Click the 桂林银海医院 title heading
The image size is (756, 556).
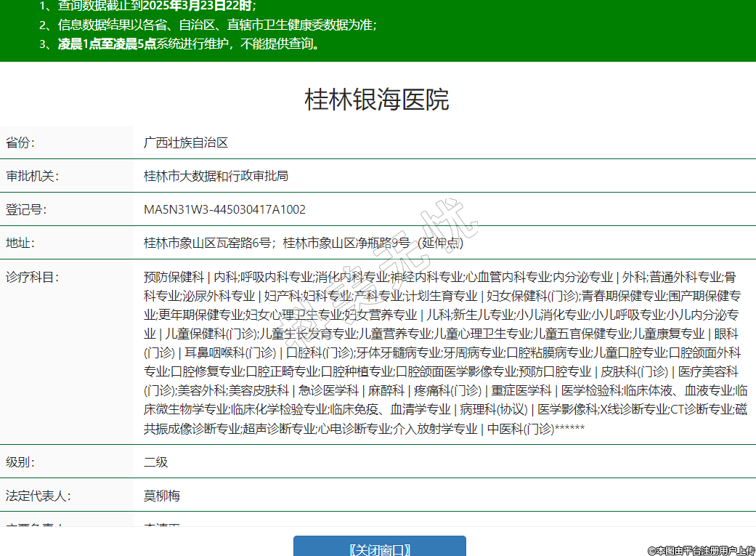(x=377, y=100)
